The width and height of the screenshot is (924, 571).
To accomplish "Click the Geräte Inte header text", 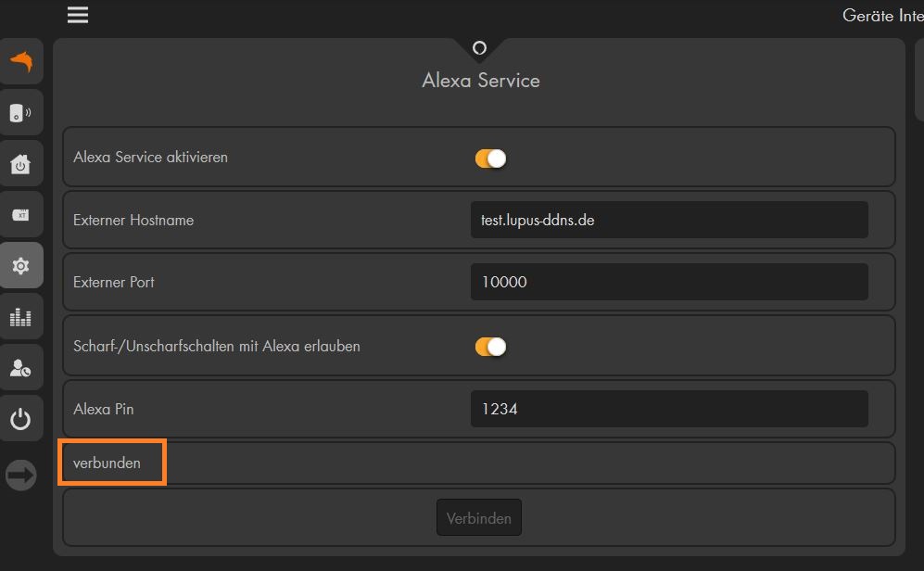I will [x=882, y=16].
